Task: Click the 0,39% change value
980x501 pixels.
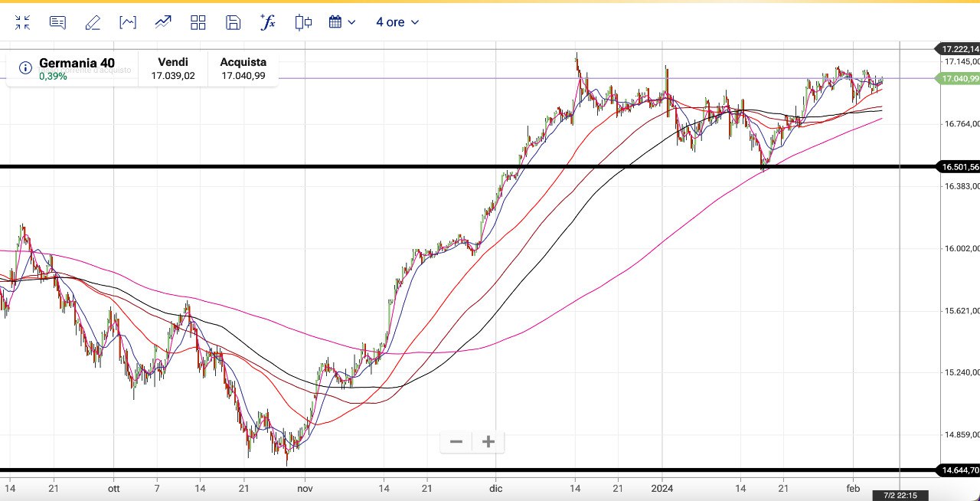Action: pos(54,77)
